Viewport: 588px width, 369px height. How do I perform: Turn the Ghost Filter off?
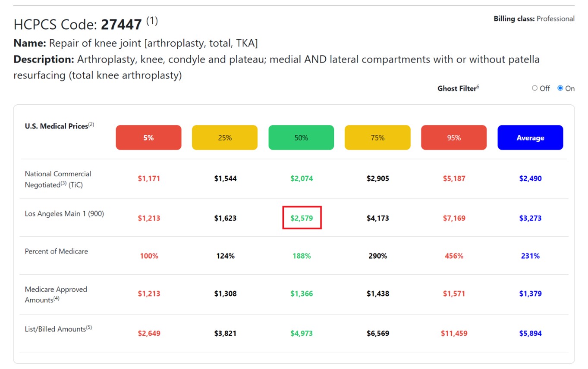535,88
